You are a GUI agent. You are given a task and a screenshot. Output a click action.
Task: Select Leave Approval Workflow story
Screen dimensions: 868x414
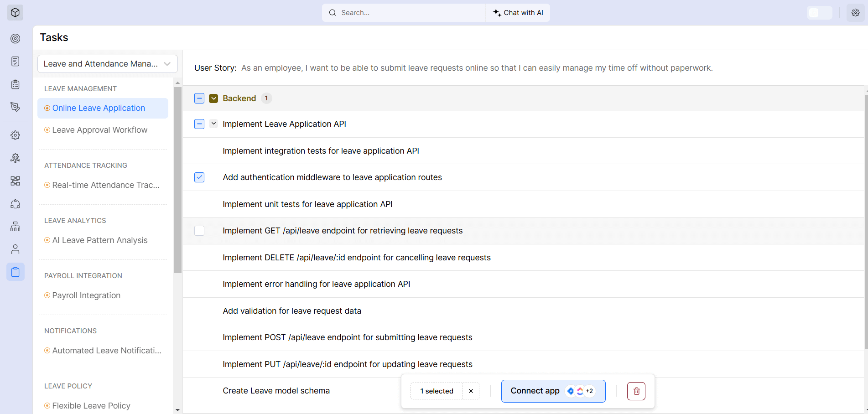[103, 130]
